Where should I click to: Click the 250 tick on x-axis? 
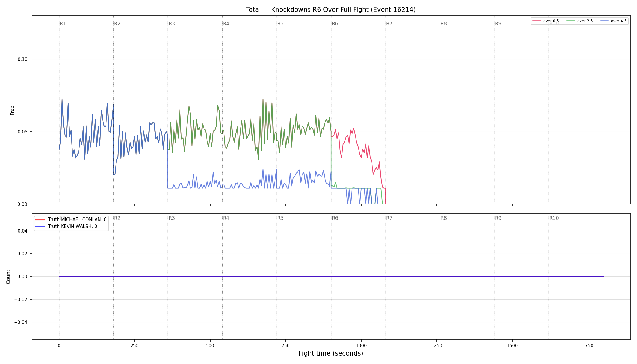[134, 345]
